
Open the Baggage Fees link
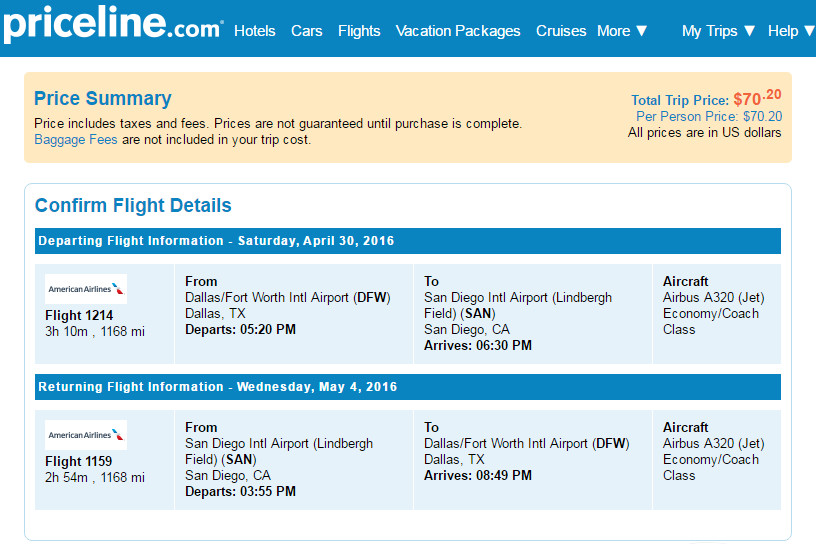(x=75, y=140)
